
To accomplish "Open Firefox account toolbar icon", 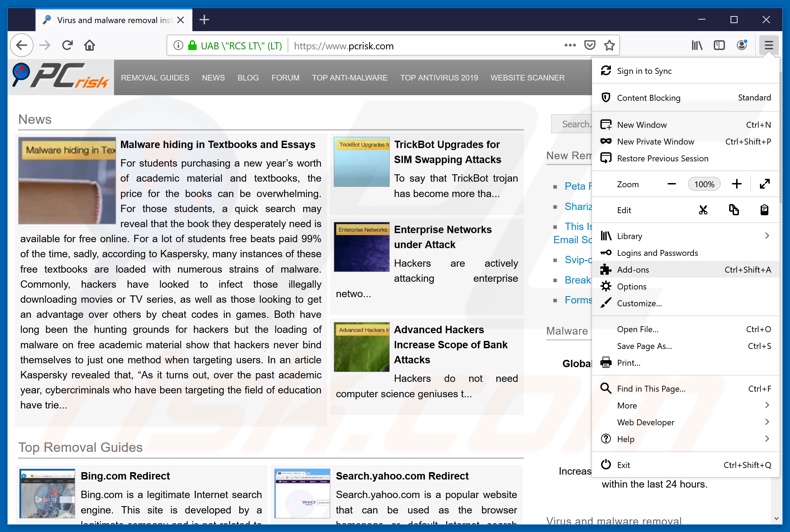I will (742, 45).
